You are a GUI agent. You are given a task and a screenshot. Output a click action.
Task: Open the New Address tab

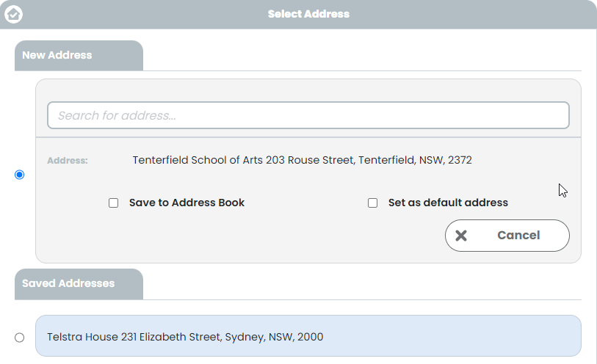point(79,56)
